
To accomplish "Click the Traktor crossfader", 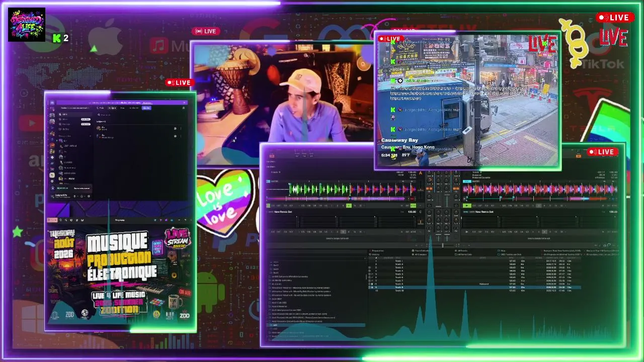I will click(442, 245).
